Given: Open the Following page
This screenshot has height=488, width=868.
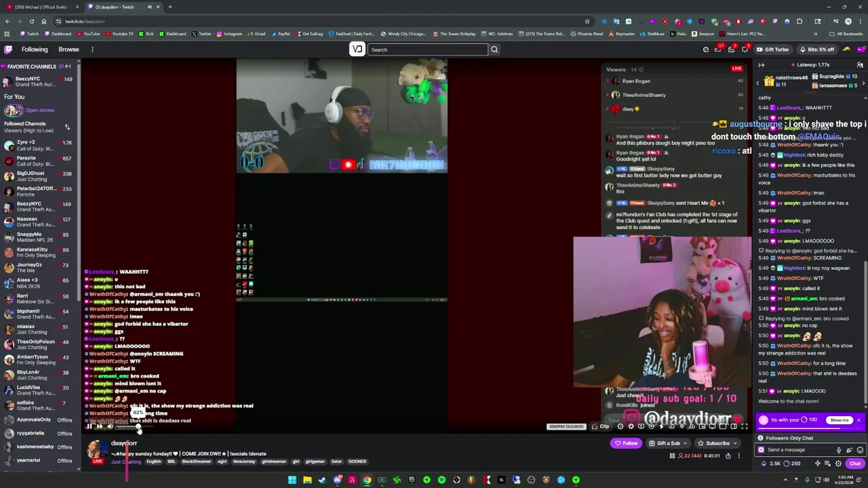Looking at the screenshot, I should (x=35, y=49).
